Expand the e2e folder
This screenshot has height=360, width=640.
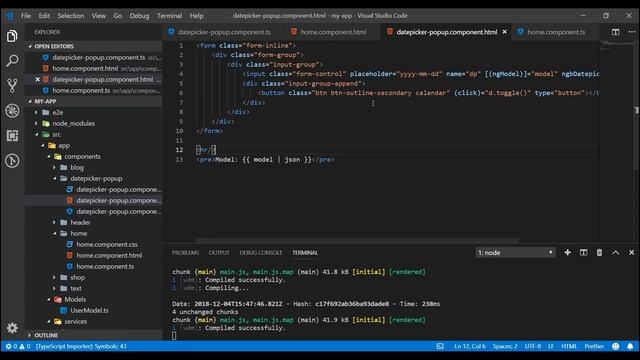point(94,112)
